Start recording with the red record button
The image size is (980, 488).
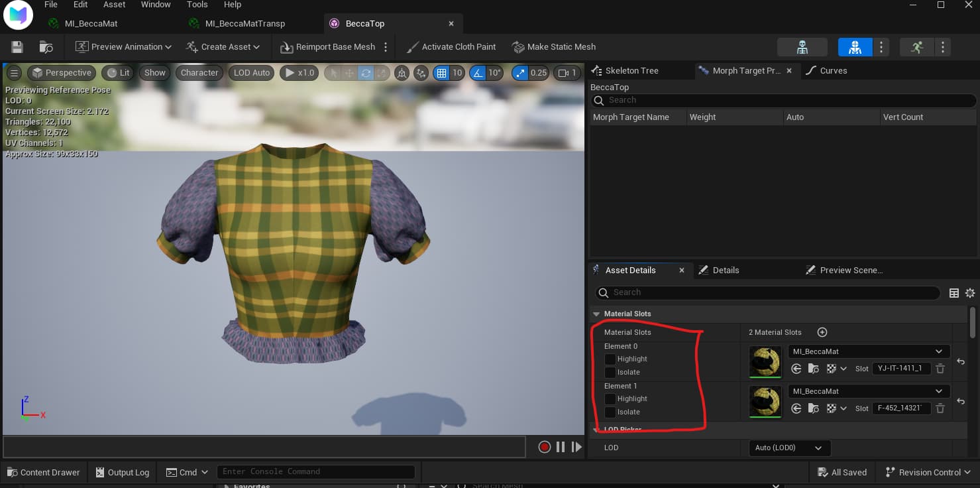[544, 447]
